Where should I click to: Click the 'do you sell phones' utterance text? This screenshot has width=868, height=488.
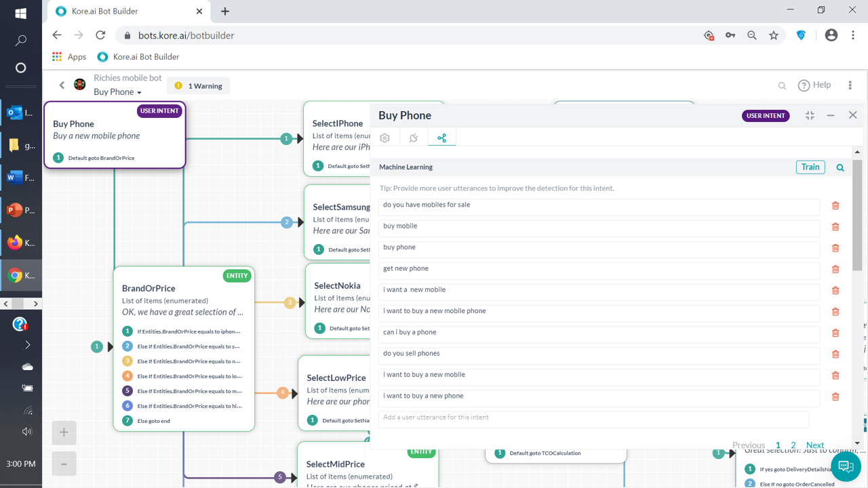[411, 353]
